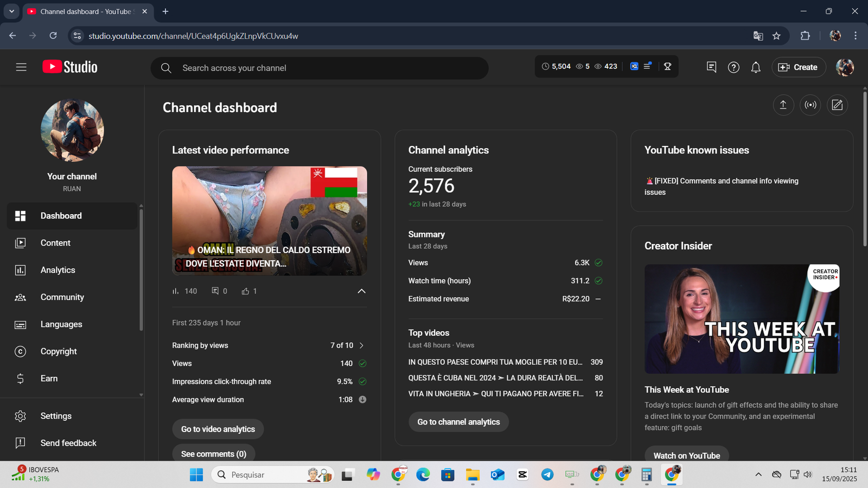The image size is (868, 488).
Task: Click Go to channel analytics button
Action: pos(458,422)
